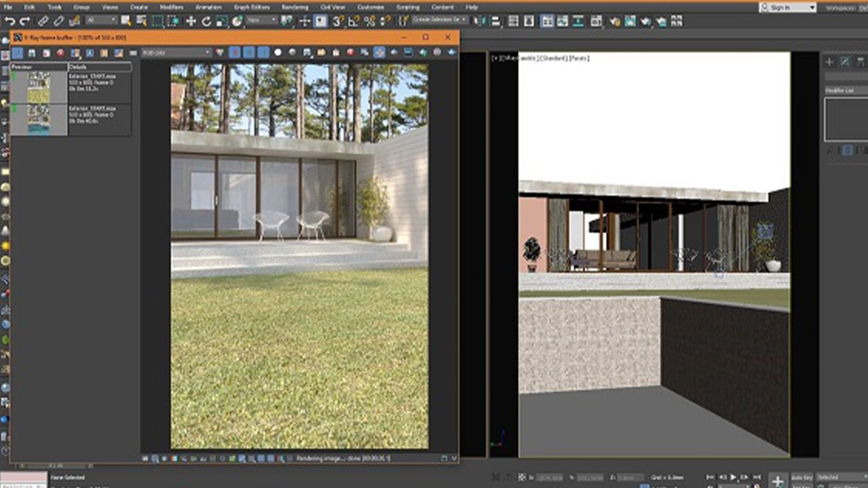
Task: Select the Undo arrow icon
Action: click(11, 21)
